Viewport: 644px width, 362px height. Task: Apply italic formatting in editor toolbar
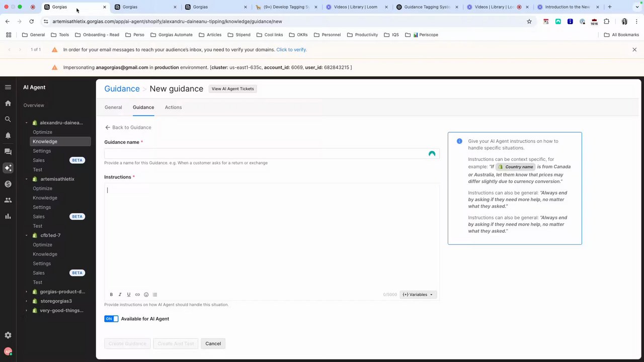(120, 295)
